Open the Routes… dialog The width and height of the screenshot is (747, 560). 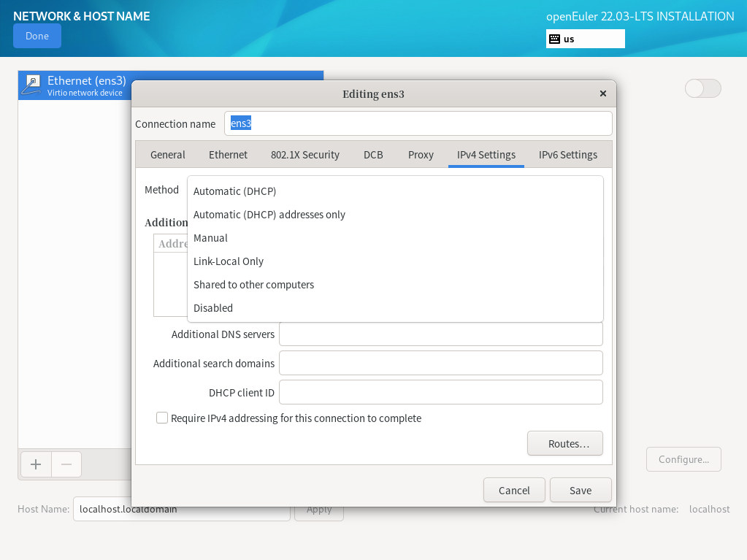point(565,443)
